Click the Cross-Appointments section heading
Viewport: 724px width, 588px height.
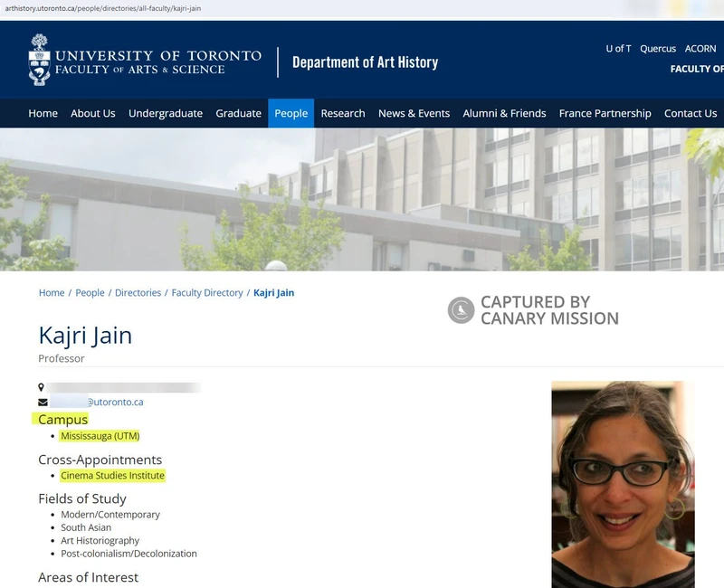click(100, 460)
